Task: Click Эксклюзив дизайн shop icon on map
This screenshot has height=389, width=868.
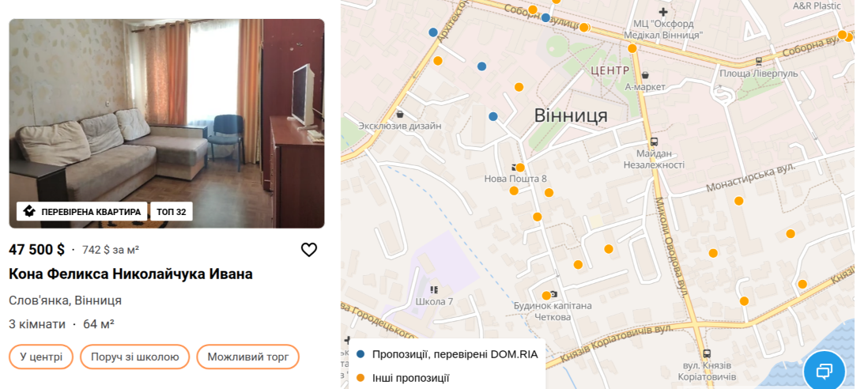Action: coord(400,115)
